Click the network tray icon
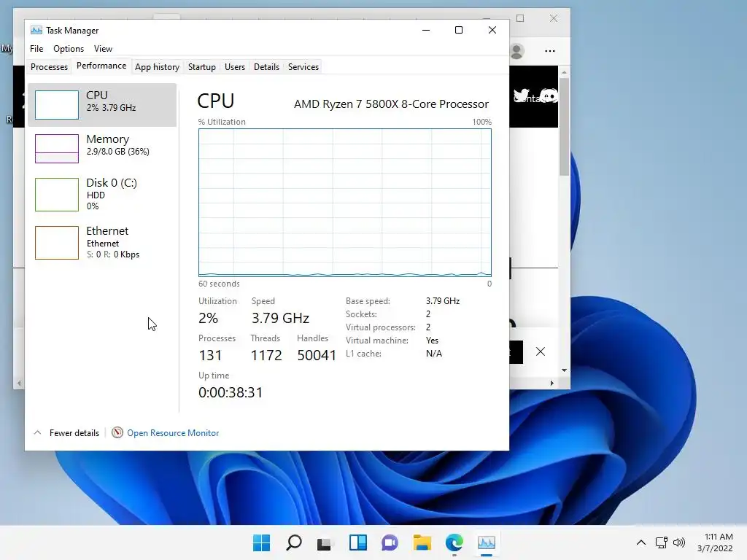747x560 pixels. [x=661, y=542]
